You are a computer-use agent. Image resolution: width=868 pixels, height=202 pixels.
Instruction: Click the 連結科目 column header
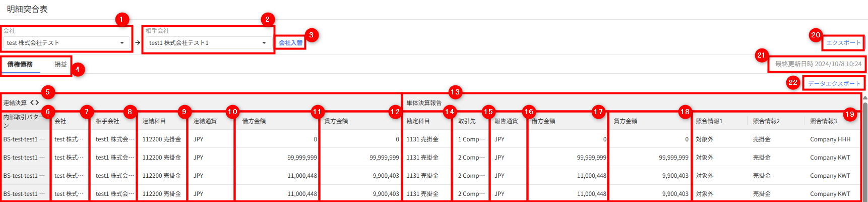click(x=154, y=121)
